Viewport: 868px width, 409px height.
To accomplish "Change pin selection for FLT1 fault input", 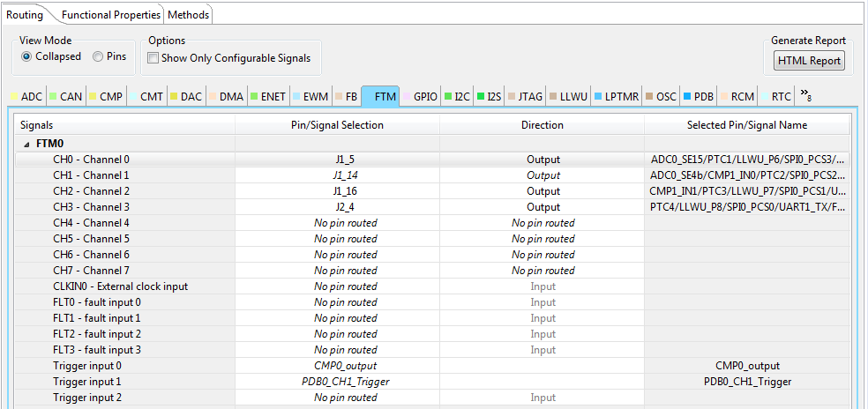I will tap(337, 318).
